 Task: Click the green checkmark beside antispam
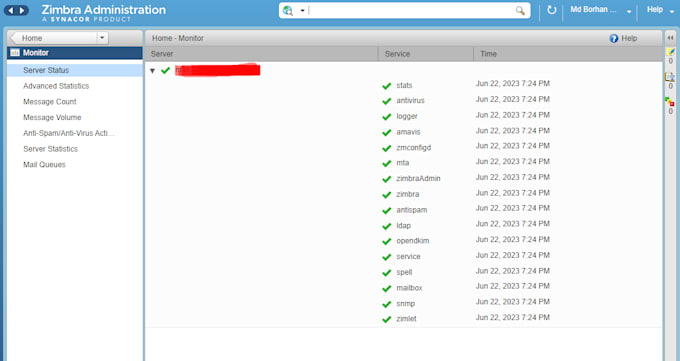(386, 210)
